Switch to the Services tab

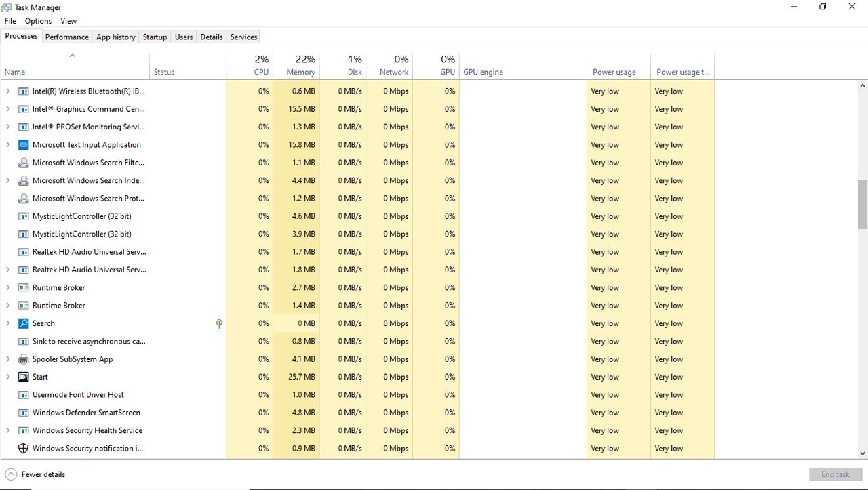point(243,37)
